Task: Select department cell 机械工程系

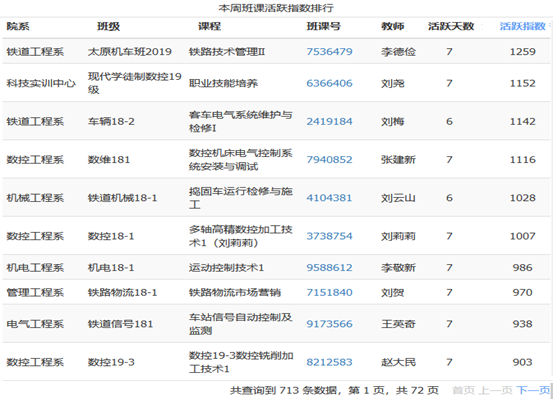Action: [x=35, y=198]
